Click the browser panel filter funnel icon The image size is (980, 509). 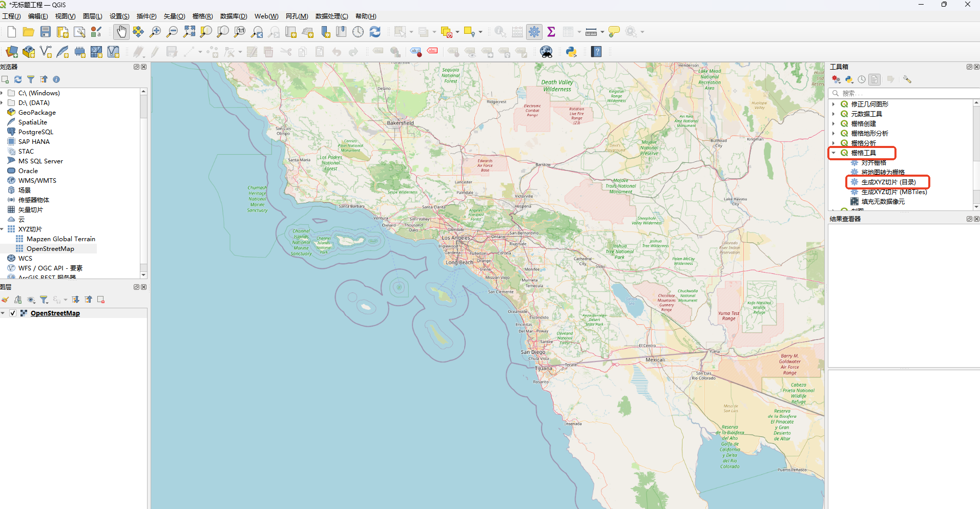31,79
